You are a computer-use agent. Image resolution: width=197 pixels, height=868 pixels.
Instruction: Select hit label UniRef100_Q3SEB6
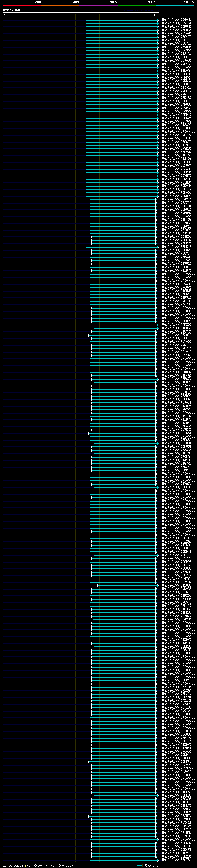(176, 236)
